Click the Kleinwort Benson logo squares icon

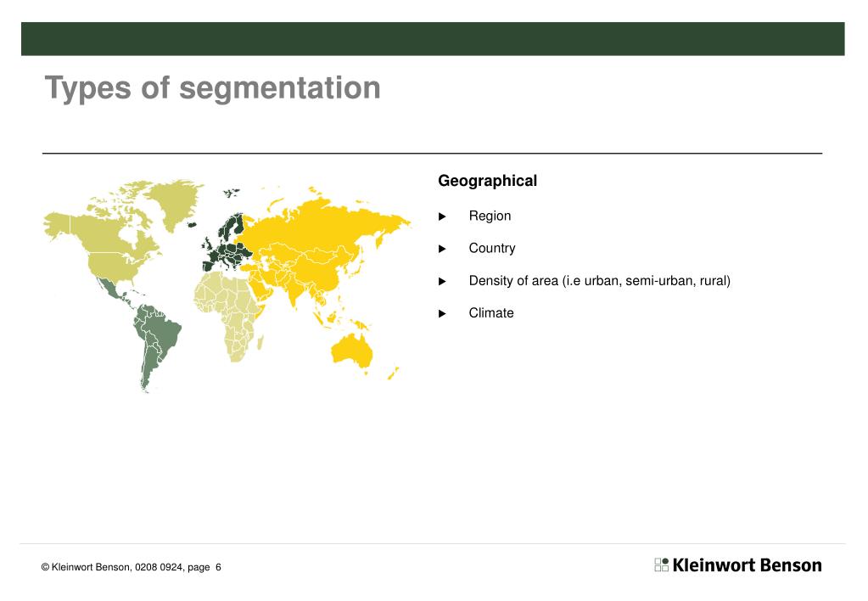point(662,564)
